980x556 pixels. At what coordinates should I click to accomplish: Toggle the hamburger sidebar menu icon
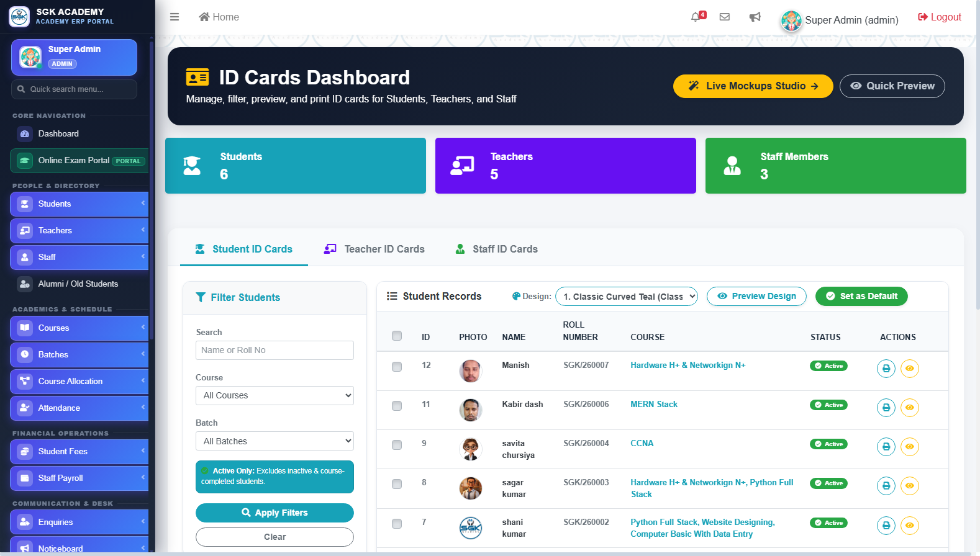point(175,17)
